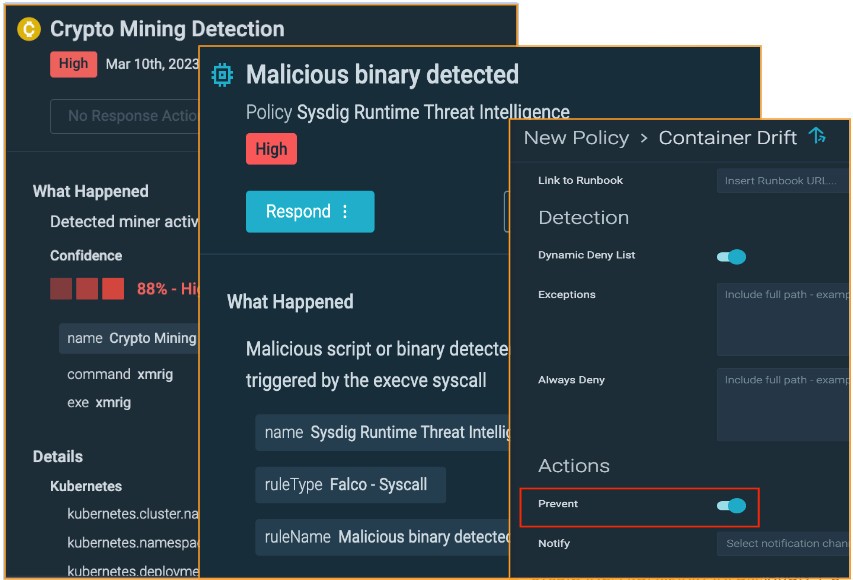
Task: Click the exe xmrig entry
Action: pos(99,403)
